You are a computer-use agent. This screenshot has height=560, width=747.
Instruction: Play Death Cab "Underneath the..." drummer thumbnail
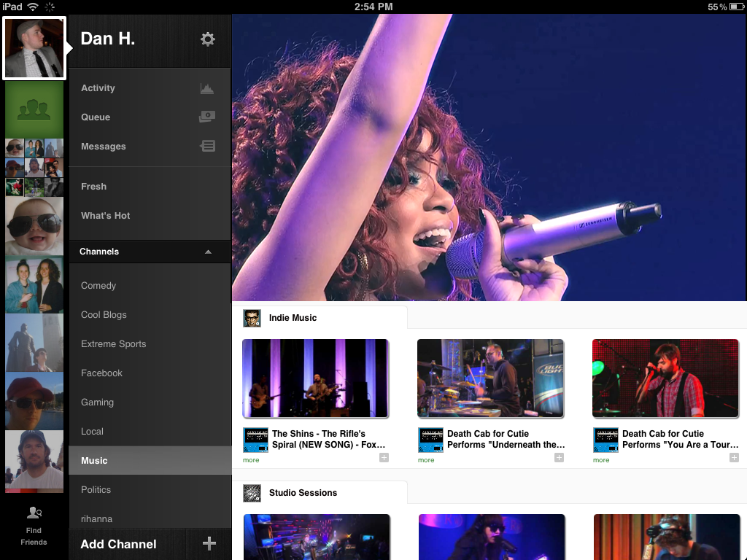tap(491, 378)
